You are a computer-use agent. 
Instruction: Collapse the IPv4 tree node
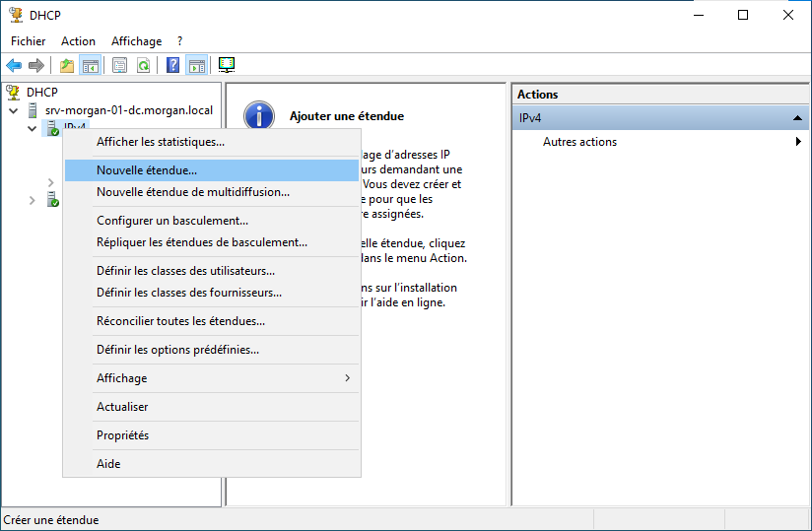32,128
